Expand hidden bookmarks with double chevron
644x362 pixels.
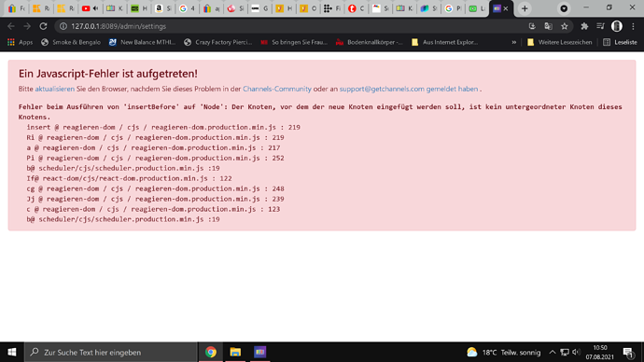coord(514,42)
